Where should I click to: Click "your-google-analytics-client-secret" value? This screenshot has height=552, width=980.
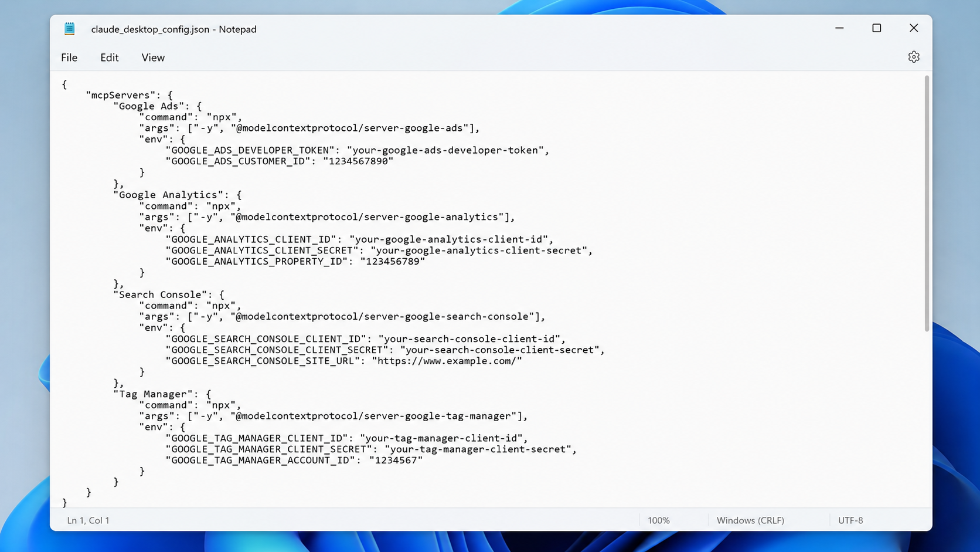coord(479,250)
